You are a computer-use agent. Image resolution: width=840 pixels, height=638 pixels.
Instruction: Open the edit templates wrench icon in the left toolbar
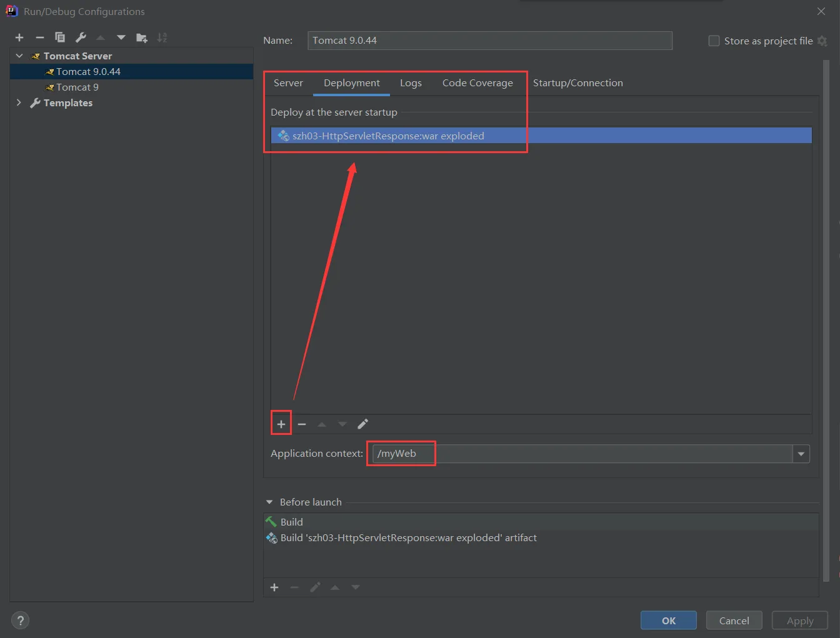[x=81, y=37]
